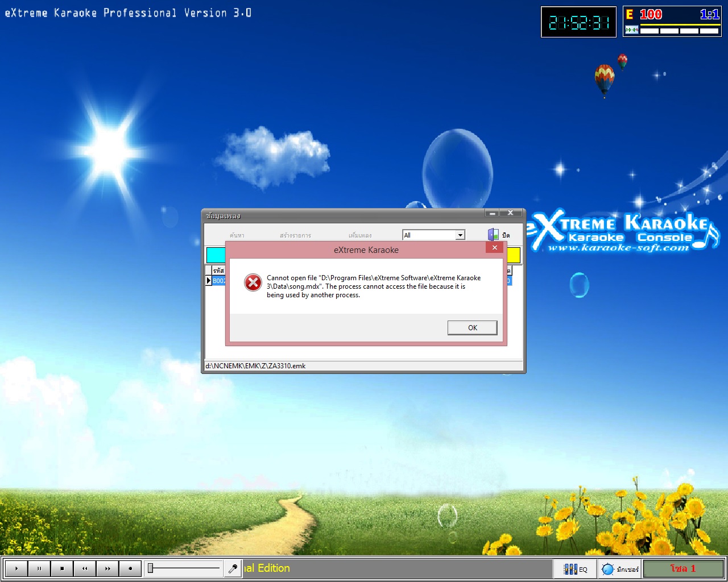Image resolution: width=728 pixels, height=582 pixels.
Task: Click ค้นหา in song data window
Action: click(237, 235)
